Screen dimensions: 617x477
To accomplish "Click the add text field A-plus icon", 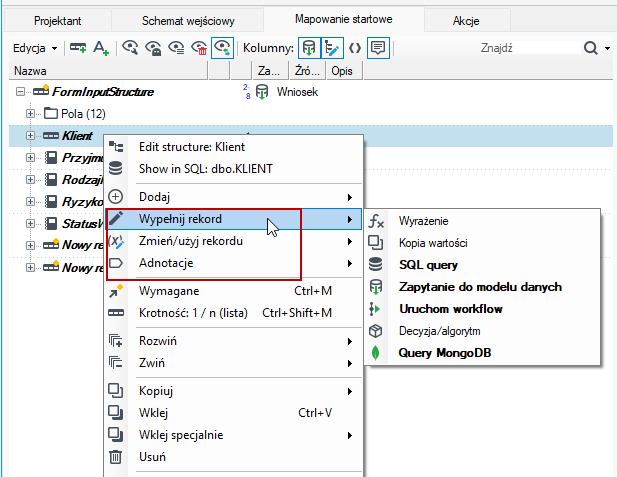I will click(101, 48).
